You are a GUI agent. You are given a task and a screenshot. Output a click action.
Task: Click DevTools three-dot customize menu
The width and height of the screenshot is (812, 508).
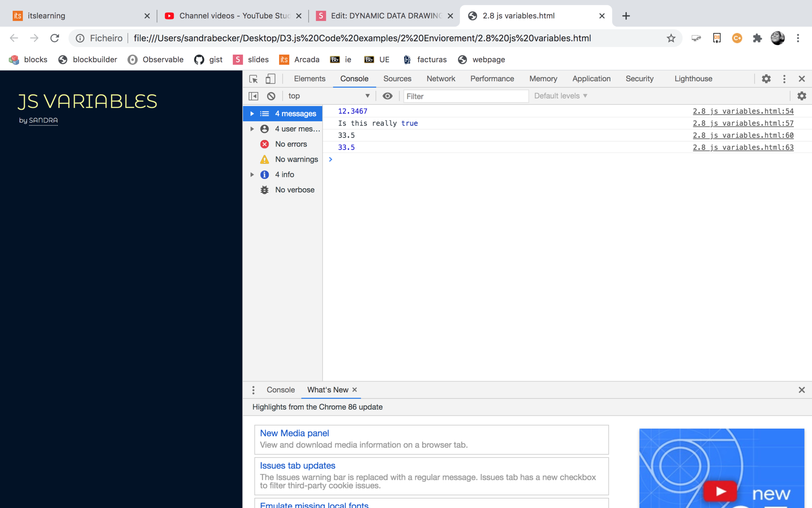point(784,79)
